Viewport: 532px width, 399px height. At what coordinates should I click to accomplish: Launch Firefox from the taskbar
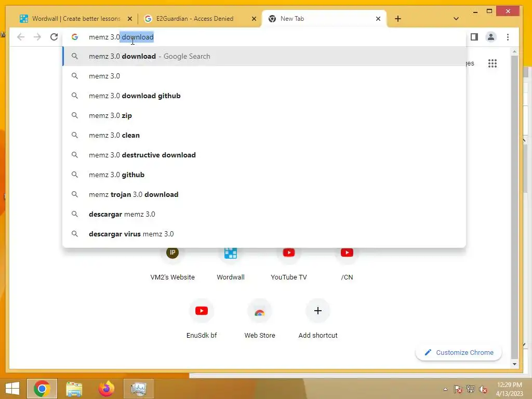106,389
